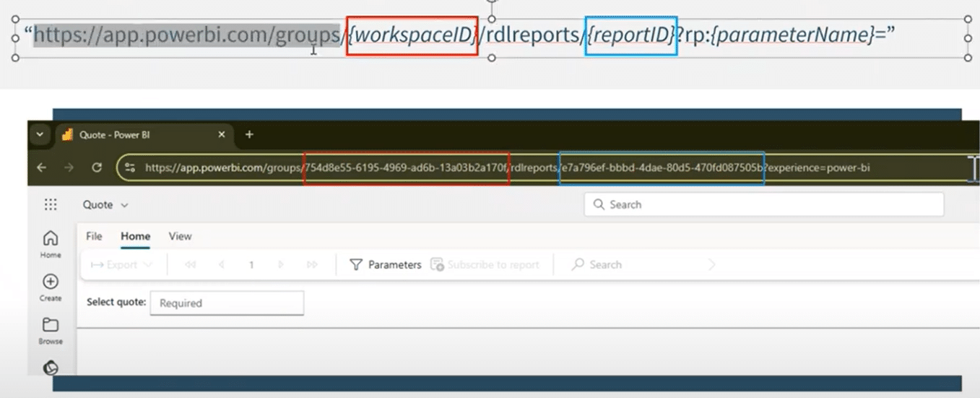Open the File menu

tap(94, 236)
